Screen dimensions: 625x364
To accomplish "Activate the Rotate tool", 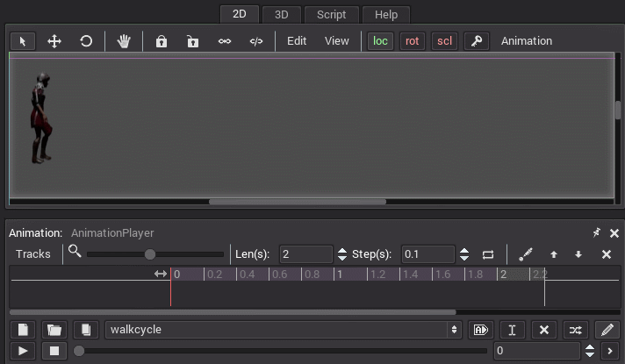I will [86, 41].
